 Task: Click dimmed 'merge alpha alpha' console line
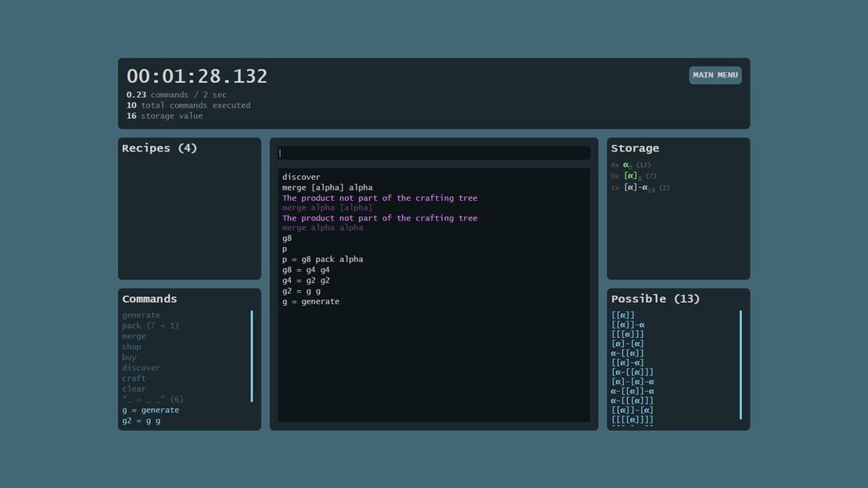click(x=323, y=228)
